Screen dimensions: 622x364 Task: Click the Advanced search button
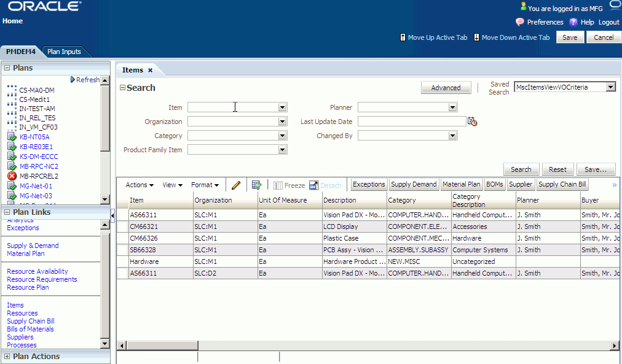coord(446,88)
